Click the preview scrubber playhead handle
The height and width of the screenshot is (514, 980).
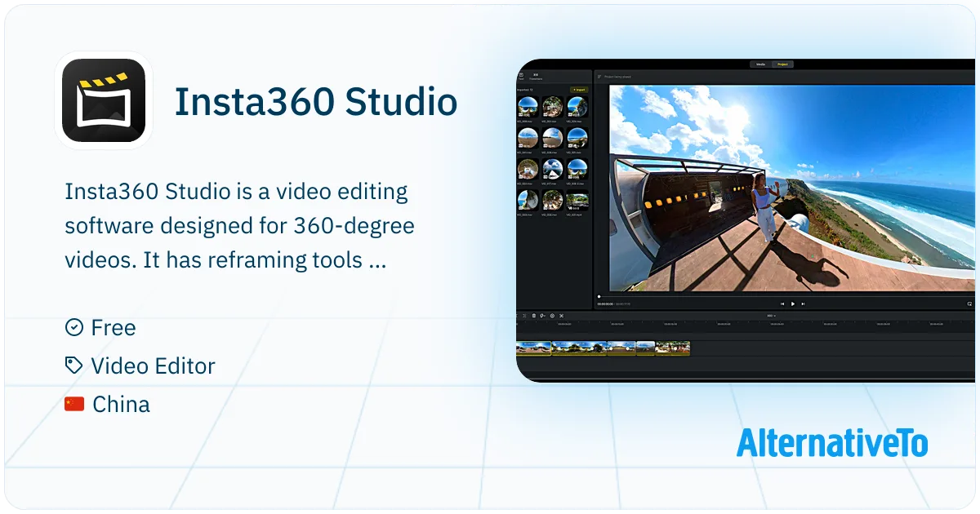click(599, 296)
